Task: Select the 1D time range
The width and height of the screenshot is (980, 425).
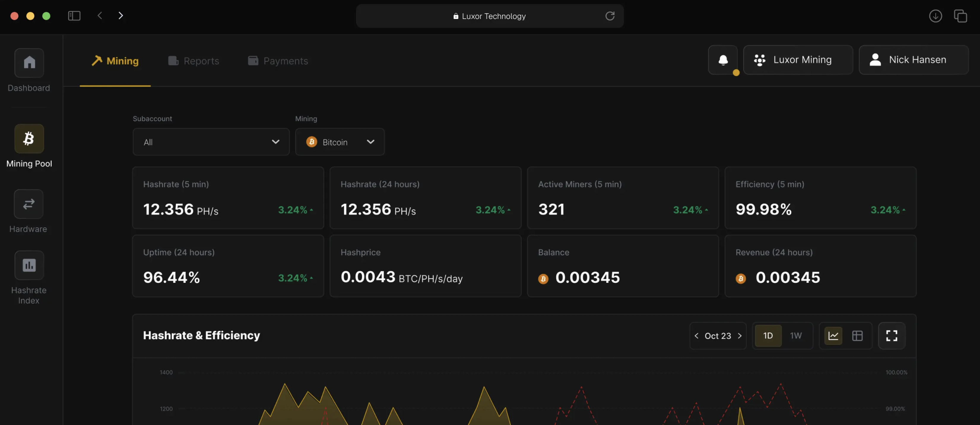Action: click(768, 336)
